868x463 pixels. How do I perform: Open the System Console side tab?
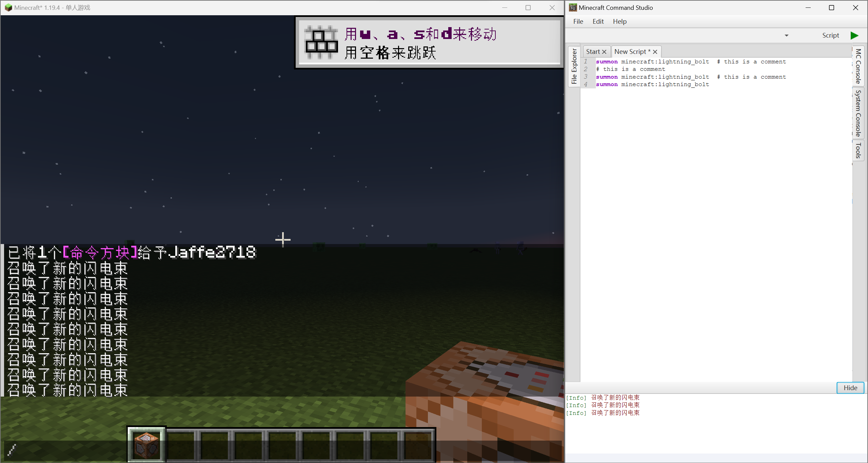pos(858,113)
